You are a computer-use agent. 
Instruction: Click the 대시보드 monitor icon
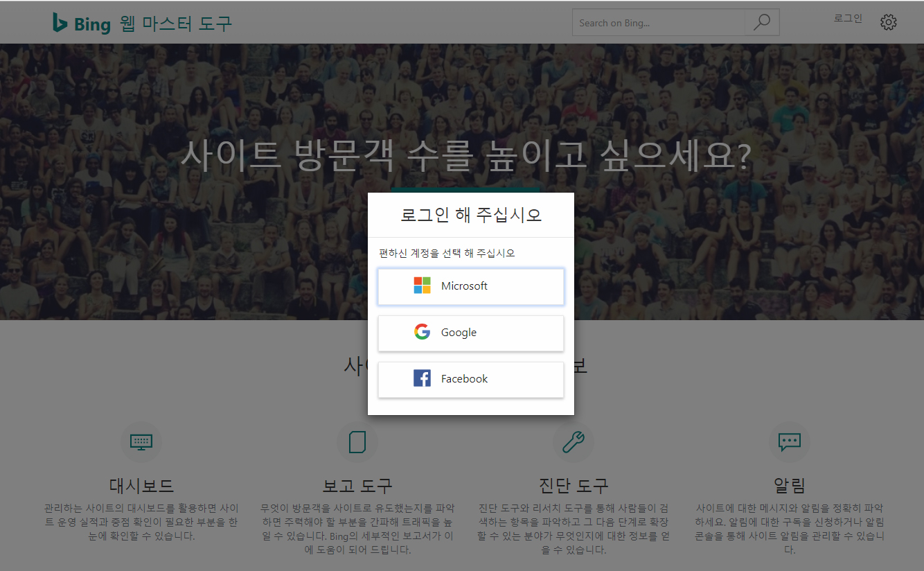coord(141,441)
